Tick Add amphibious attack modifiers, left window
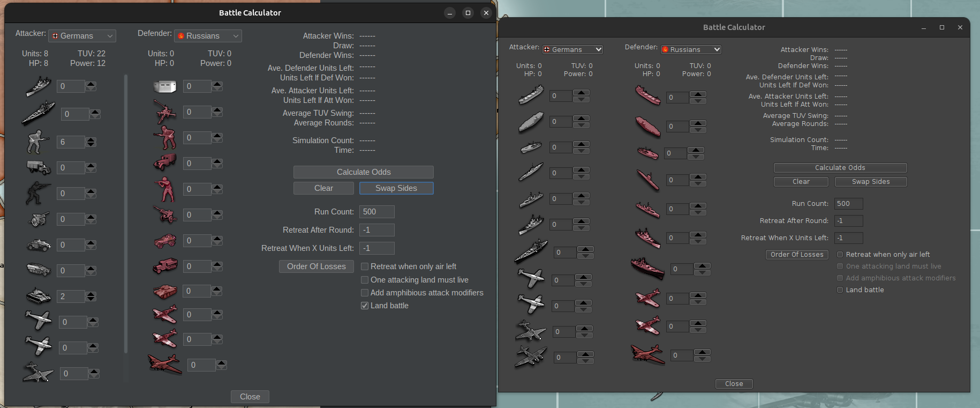 365,293
